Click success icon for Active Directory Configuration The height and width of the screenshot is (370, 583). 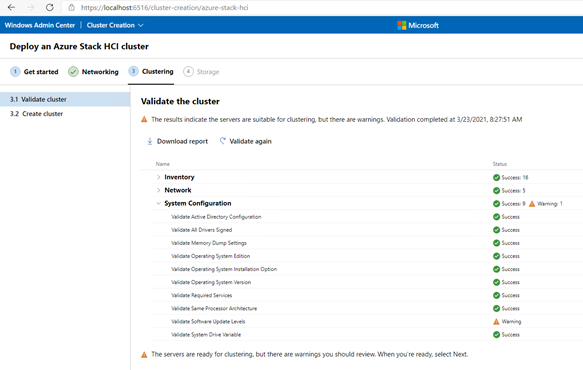496,217
